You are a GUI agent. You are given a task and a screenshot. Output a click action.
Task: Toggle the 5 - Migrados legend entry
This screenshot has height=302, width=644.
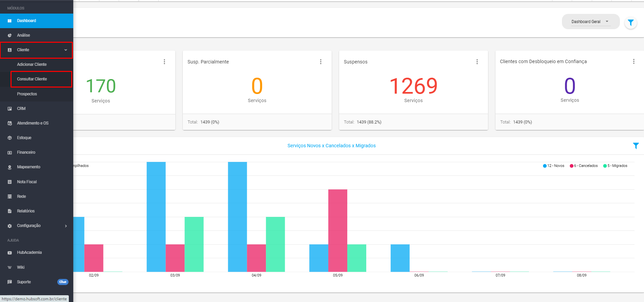(615, 166)
